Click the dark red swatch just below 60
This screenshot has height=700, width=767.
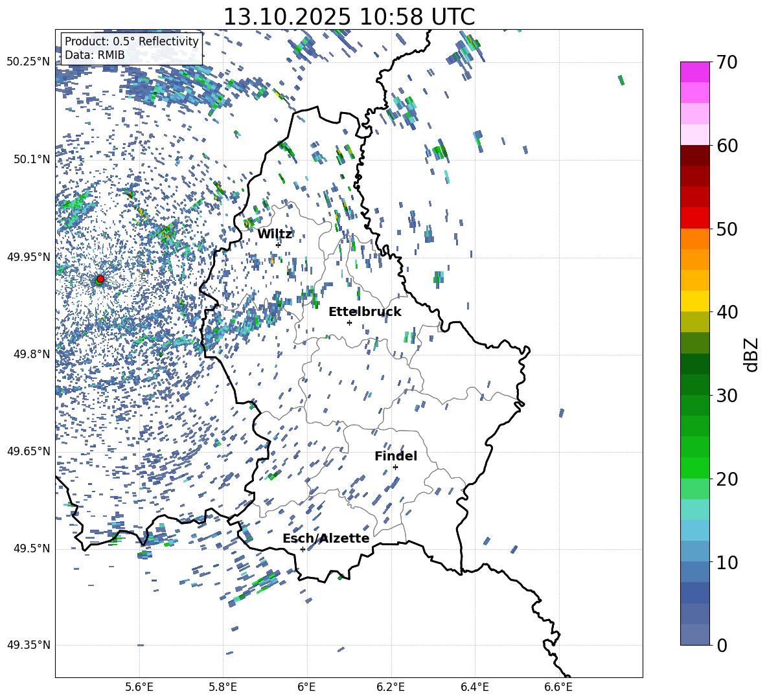694,155
